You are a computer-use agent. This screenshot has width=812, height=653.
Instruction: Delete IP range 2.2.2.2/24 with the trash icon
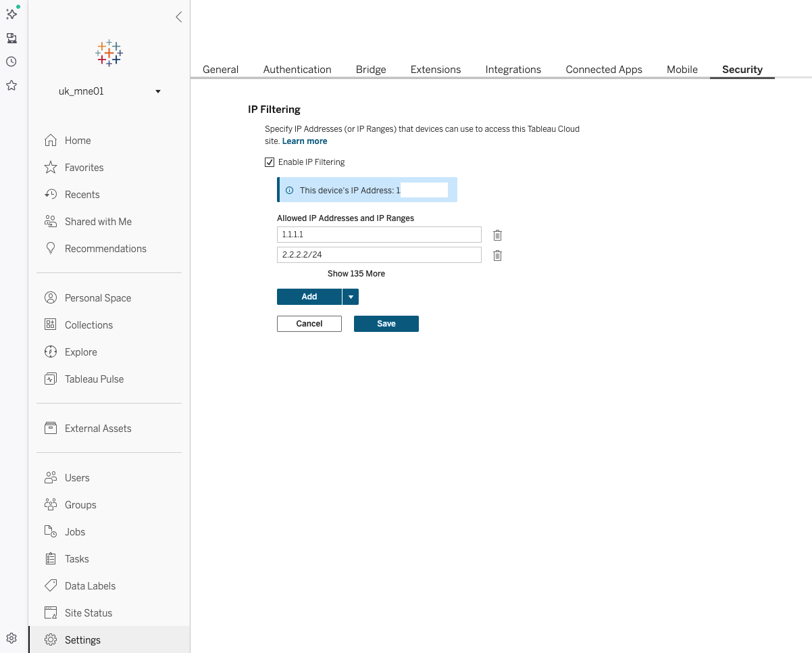pyautogui.click(x=497, y=256)
